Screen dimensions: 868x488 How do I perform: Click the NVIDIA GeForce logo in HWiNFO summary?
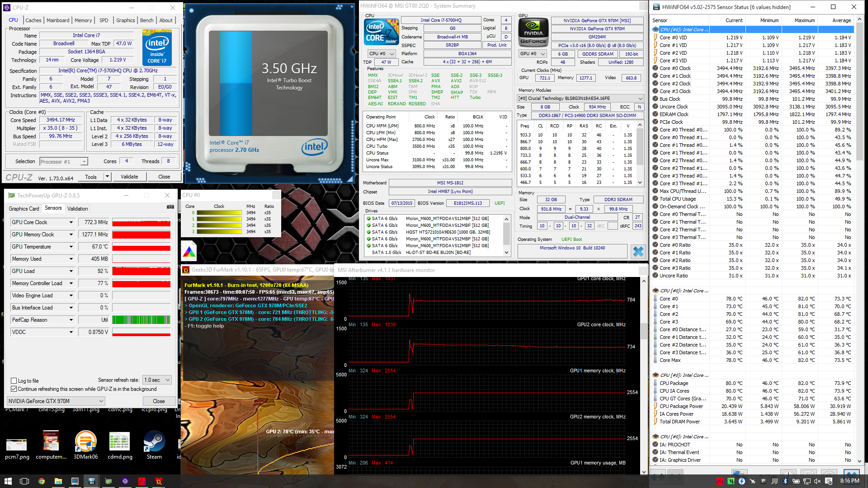pos(533,33)
